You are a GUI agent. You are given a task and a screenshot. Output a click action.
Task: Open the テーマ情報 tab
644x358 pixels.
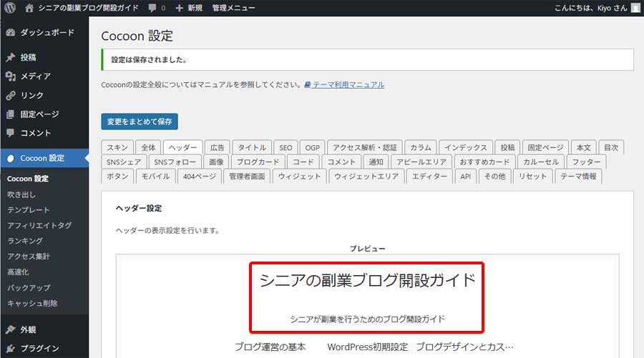click(578, 176)
